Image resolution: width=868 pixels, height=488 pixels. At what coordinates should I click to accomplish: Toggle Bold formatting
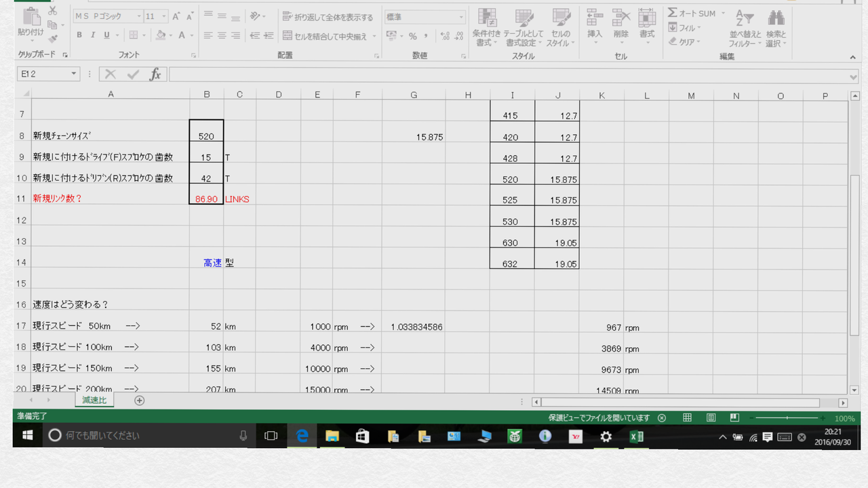[x=79, y=35]
